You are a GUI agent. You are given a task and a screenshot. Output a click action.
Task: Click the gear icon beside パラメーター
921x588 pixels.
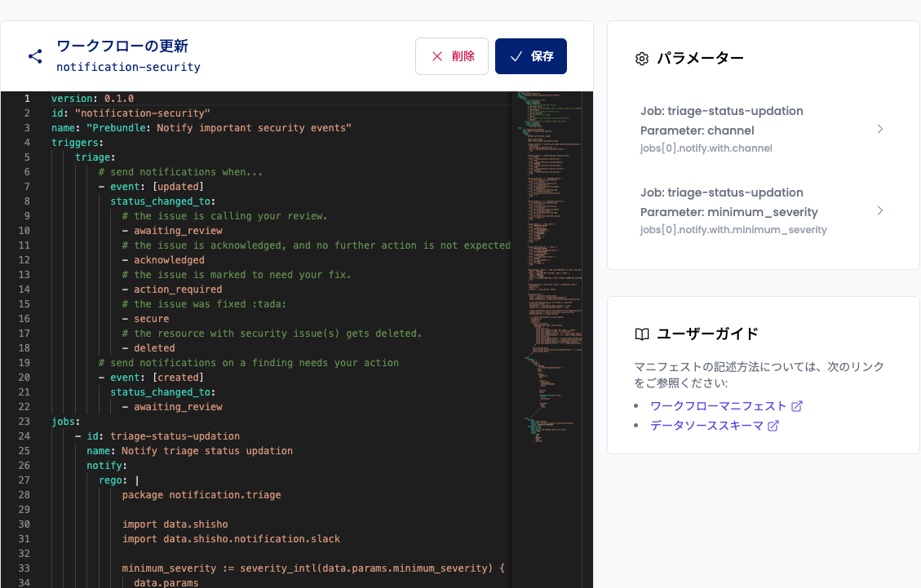pyautogui.click(x=642, y=58)
